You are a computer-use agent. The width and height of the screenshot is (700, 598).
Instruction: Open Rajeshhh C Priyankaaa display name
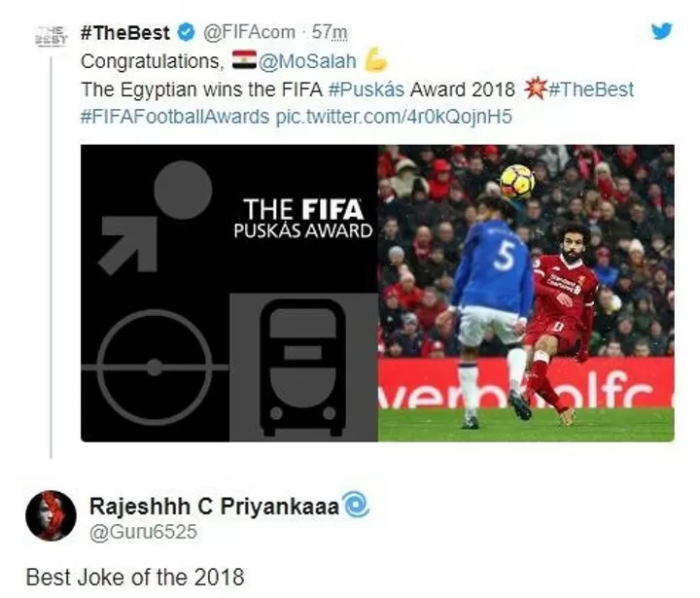tap(214, 506)
